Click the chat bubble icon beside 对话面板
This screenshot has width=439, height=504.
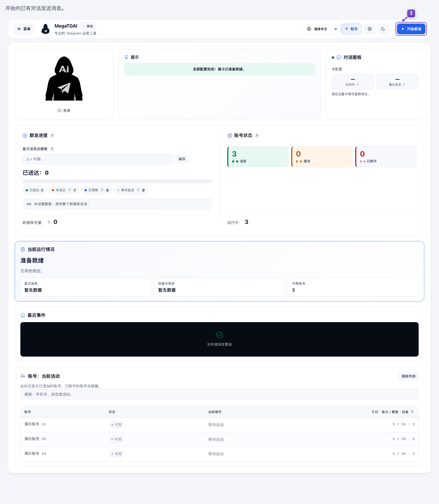click(339, 57)
